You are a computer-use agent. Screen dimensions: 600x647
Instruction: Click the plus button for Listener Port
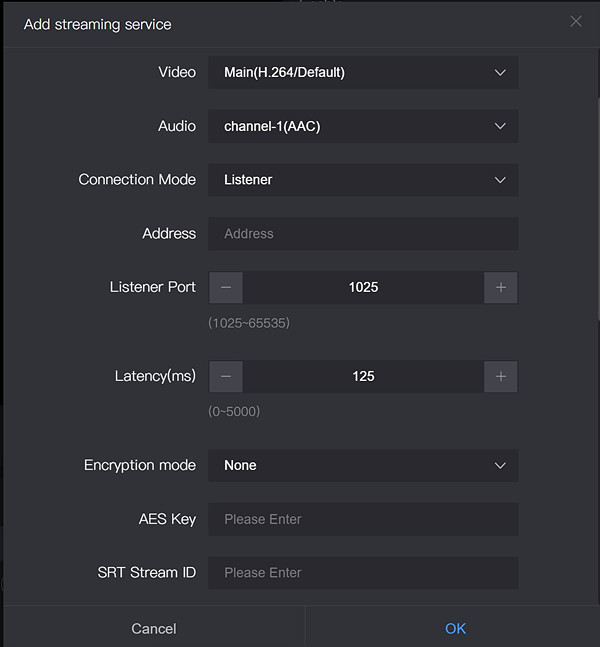[500, 287]
